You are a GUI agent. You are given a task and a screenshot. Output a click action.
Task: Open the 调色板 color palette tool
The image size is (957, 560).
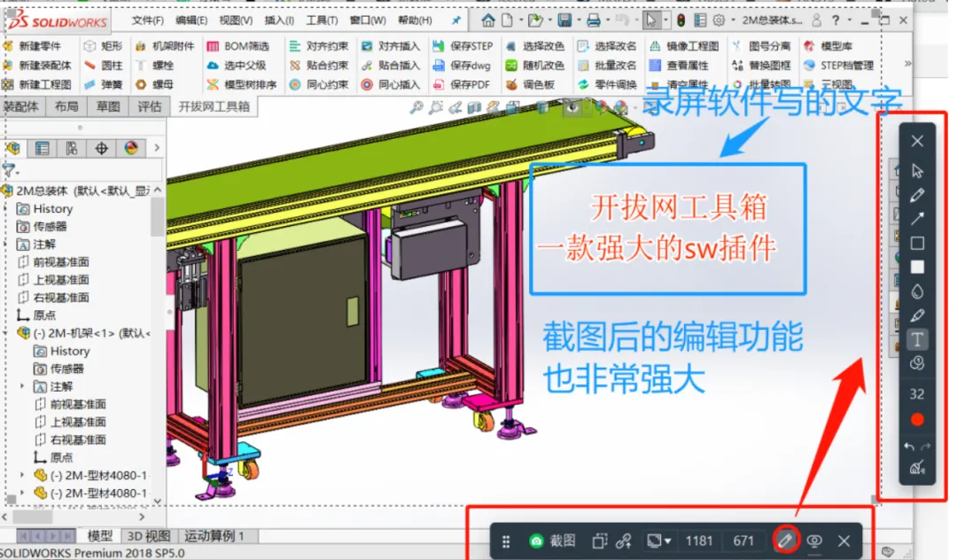tap(530, 84)
